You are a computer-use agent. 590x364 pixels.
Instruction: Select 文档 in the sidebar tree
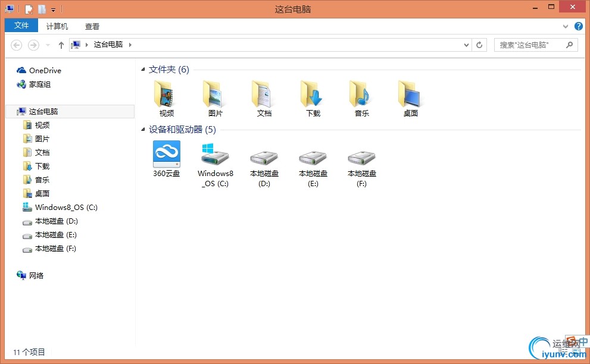tap(36, 152)
